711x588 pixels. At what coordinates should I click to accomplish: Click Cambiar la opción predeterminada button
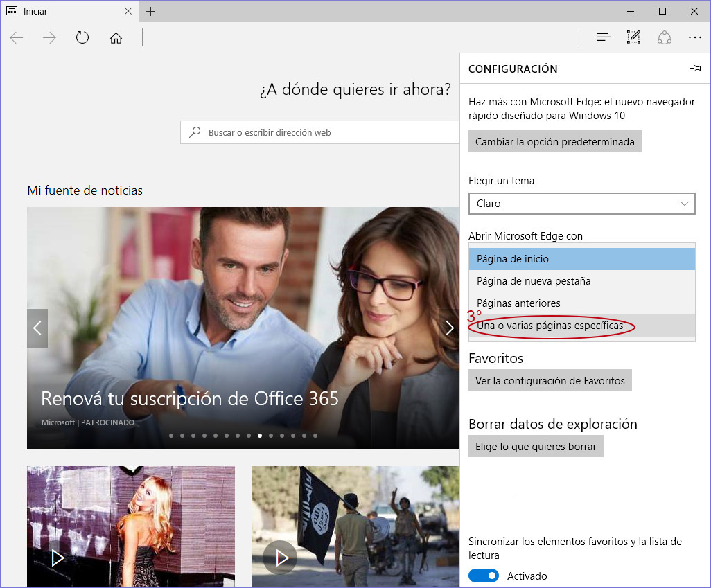pos(555,141)
